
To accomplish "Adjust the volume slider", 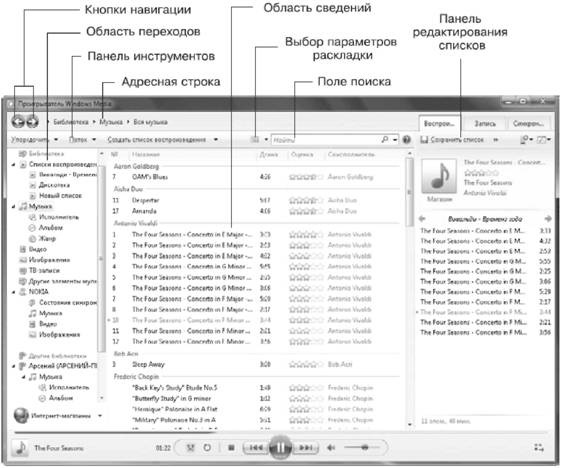I will point(361,447).
